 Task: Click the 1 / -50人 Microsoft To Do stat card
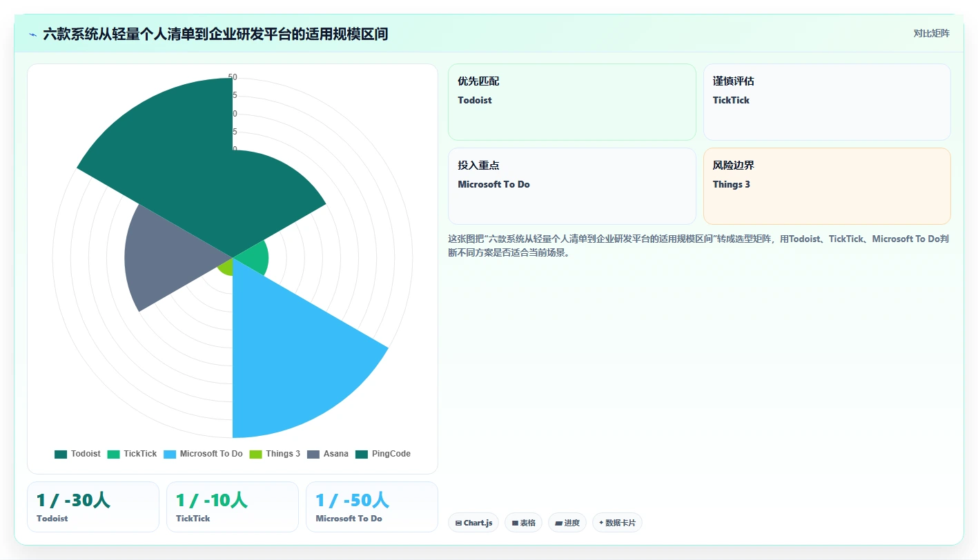coord(372,507)
